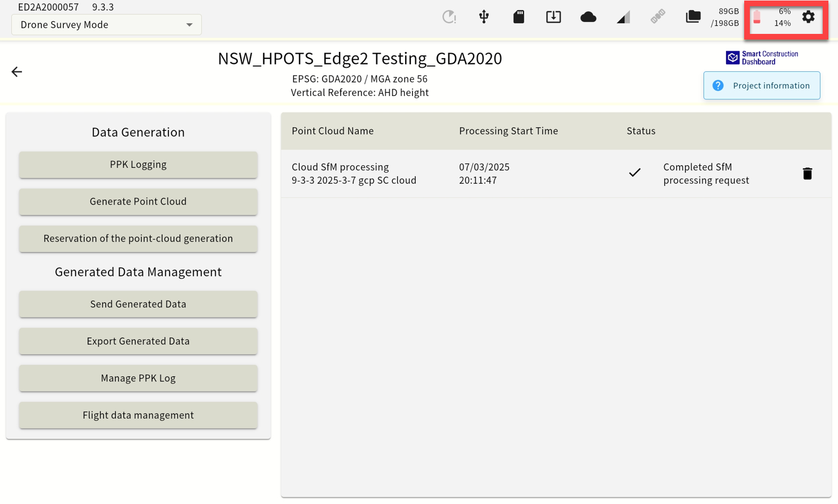Image resolution: width=838 pixels, height=504 pixels.
Task: Click the 6% battery percentage value
Action: tap(784, 11)
